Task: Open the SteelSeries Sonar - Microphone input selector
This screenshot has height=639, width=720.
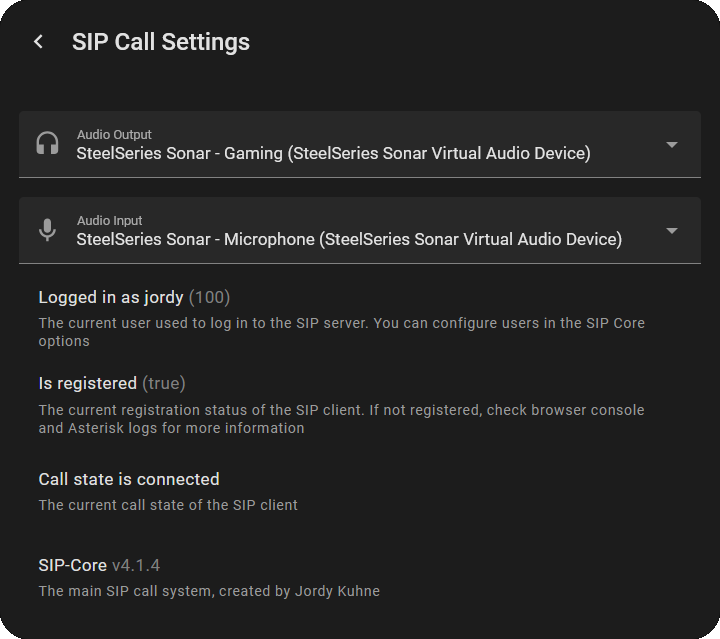Action: (349, 240)
